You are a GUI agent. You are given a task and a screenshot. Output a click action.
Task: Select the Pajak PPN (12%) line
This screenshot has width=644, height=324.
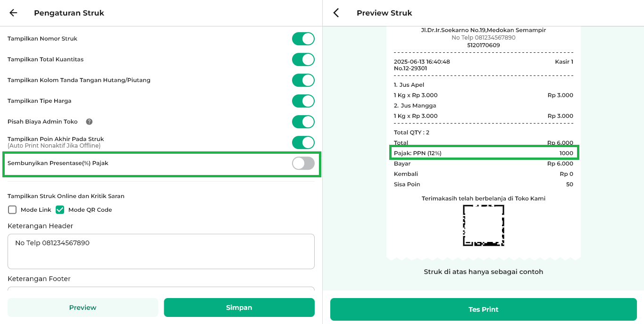(484, 153)
